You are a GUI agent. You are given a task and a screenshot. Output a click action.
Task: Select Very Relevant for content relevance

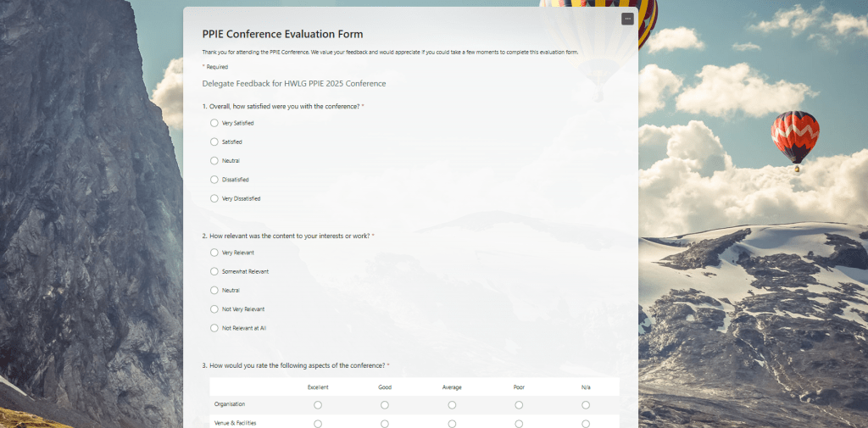pos(214,253)
